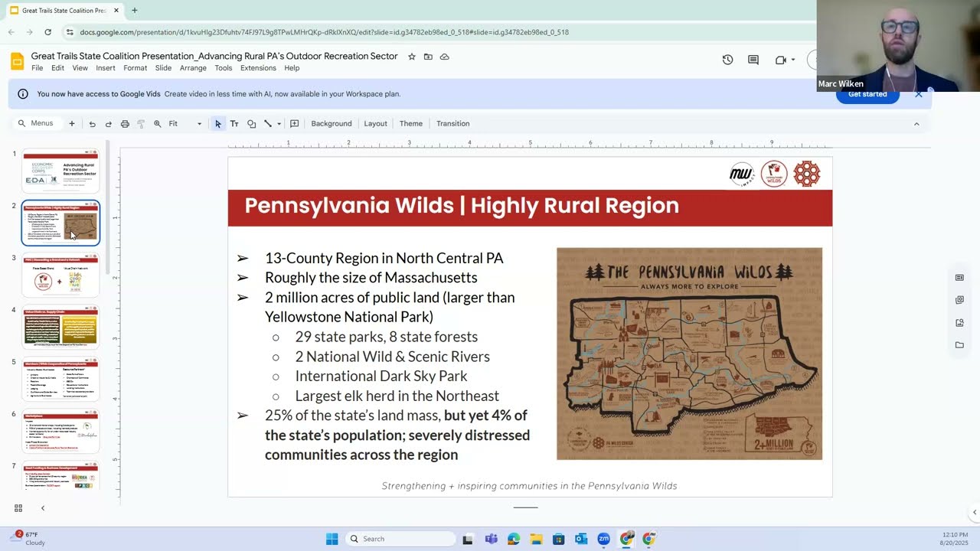
Task: Collapse the filmstrip panel arrow
Action: coord(43,508)
